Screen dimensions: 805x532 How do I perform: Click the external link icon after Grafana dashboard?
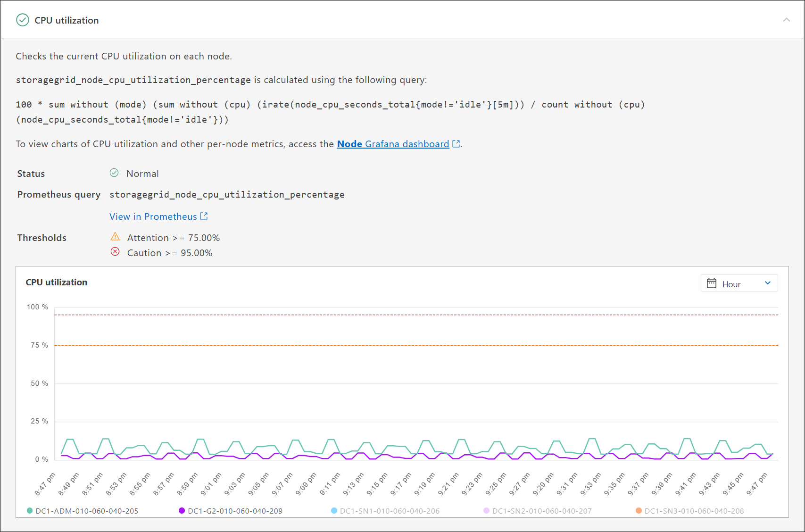click(456, 144)
